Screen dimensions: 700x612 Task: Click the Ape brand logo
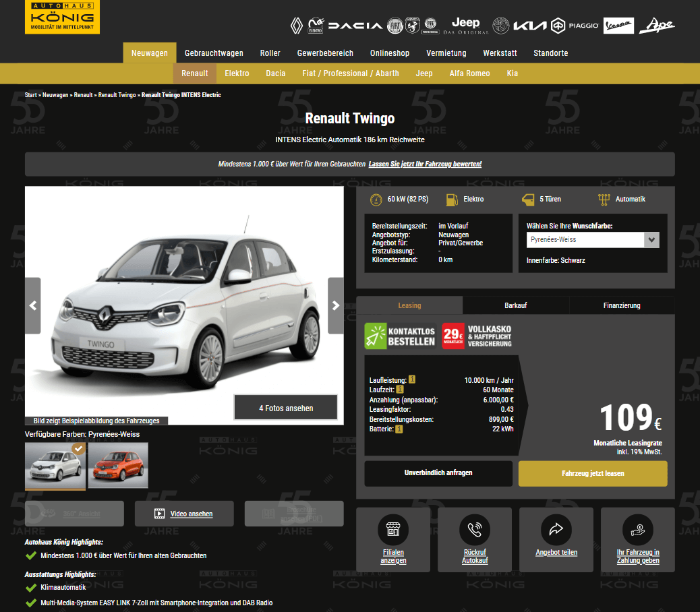point(657,26)
